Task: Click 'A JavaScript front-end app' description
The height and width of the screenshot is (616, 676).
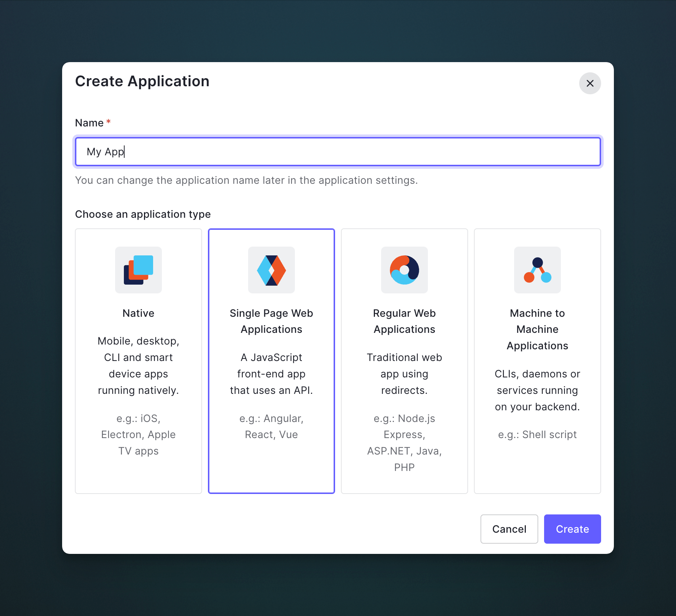Action: tap(271, 374)
